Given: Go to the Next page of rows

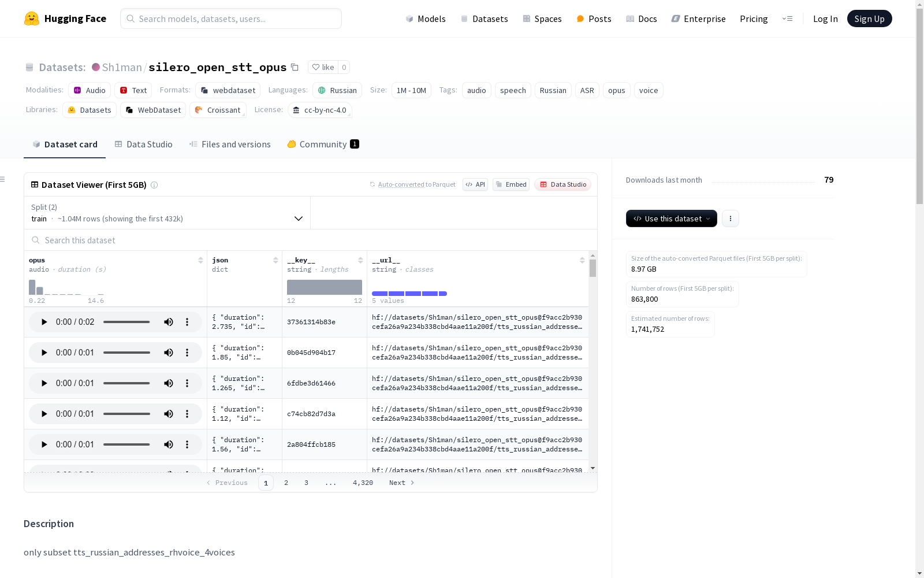Looking at the screenshot, I should 402,483.
